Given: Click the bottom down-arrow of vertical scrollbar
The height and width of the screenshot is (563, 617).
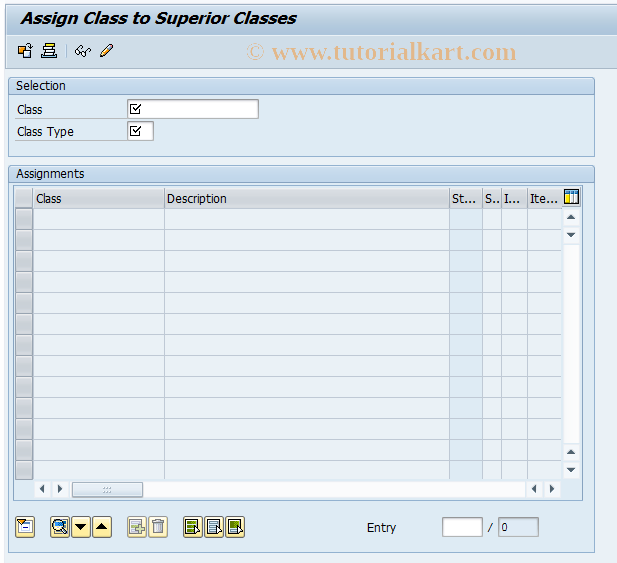Looking at the screenshot, I should tap(571, 470).
